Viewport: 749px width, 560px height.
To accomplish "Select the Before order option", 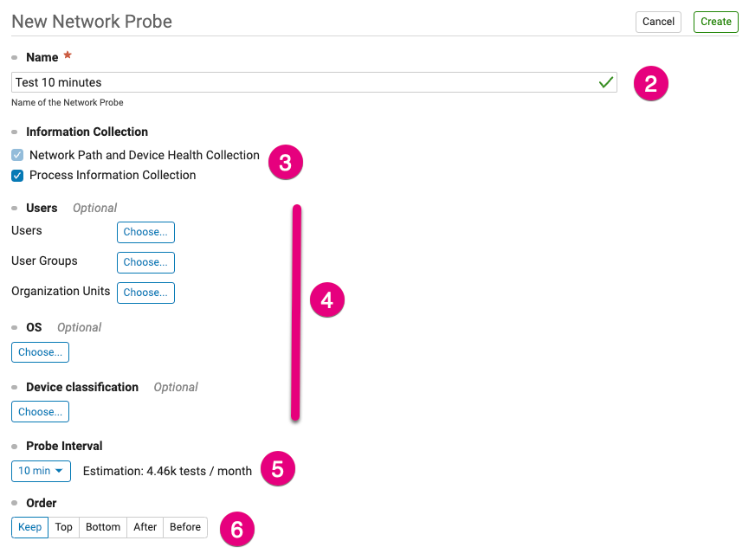I will coord(184,527).
